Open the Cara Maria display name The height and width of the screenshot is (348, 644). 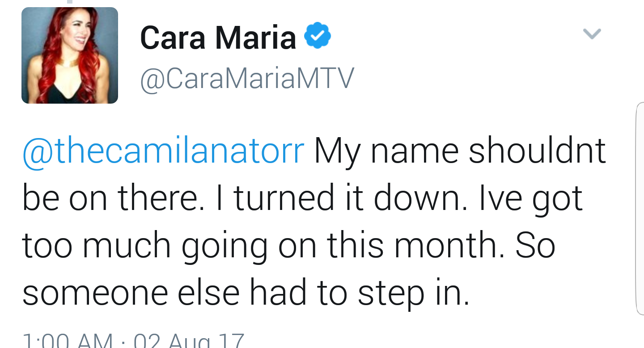[218, 37]
